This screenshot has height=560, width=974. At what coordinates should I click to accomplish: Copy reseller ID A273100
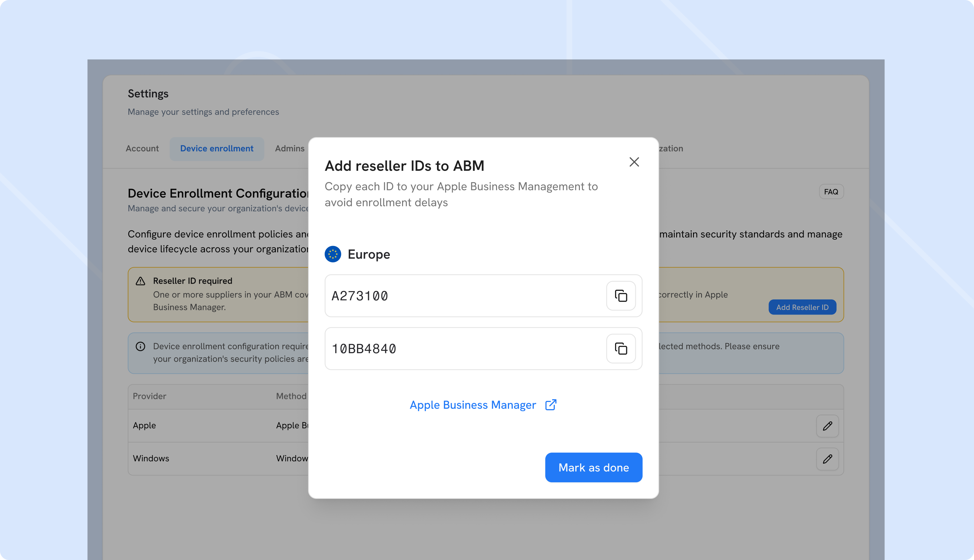(x=621, y=296)
